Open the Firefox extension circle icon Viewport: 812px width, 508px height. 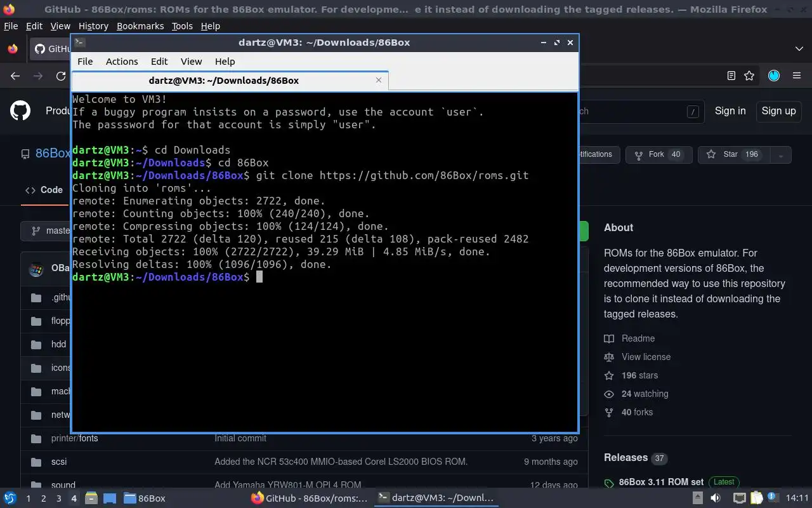tap(774, 76)
